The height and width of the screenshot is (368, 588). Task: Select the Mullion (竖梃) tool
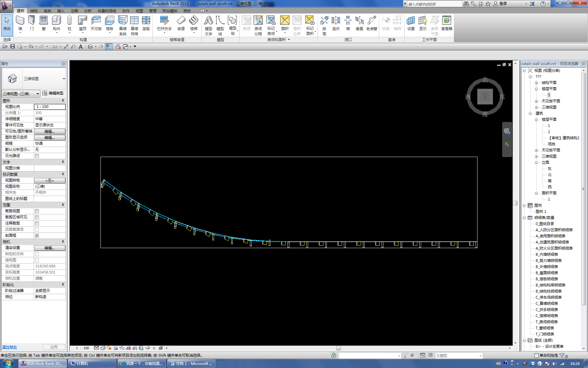pyautogui.click(x=146, y=23)
